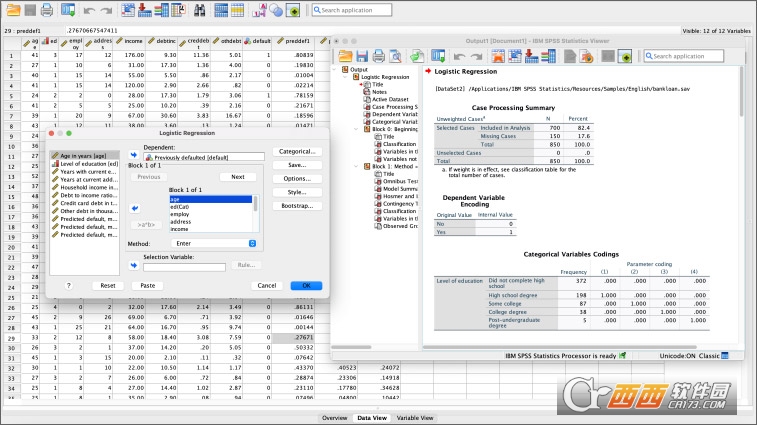Viewport: 757px width, 425px height.
Task: Select the Data View tab
Action: [372, 418]
